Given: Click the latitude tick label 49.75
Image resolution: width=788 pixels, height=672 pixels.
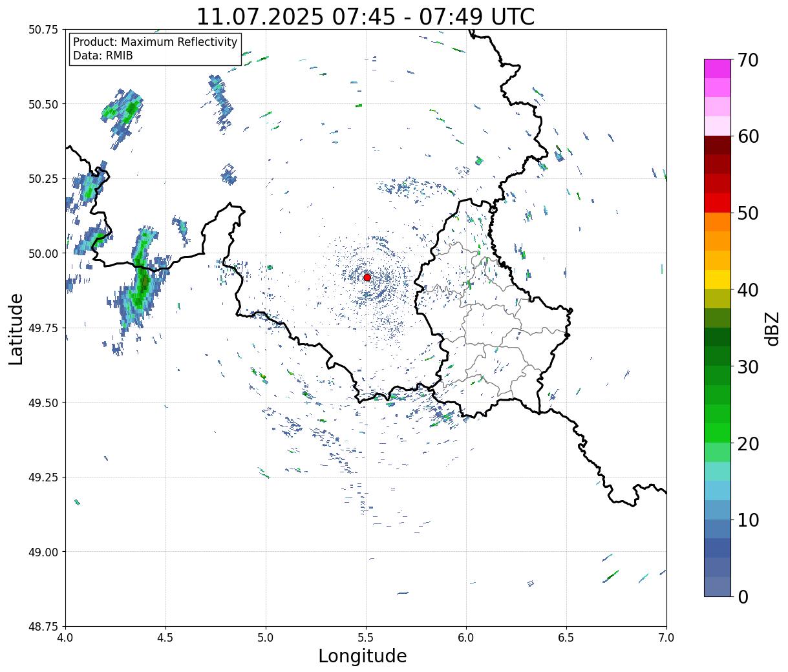Looking at the screenshot, I should (x=43, y=328).
